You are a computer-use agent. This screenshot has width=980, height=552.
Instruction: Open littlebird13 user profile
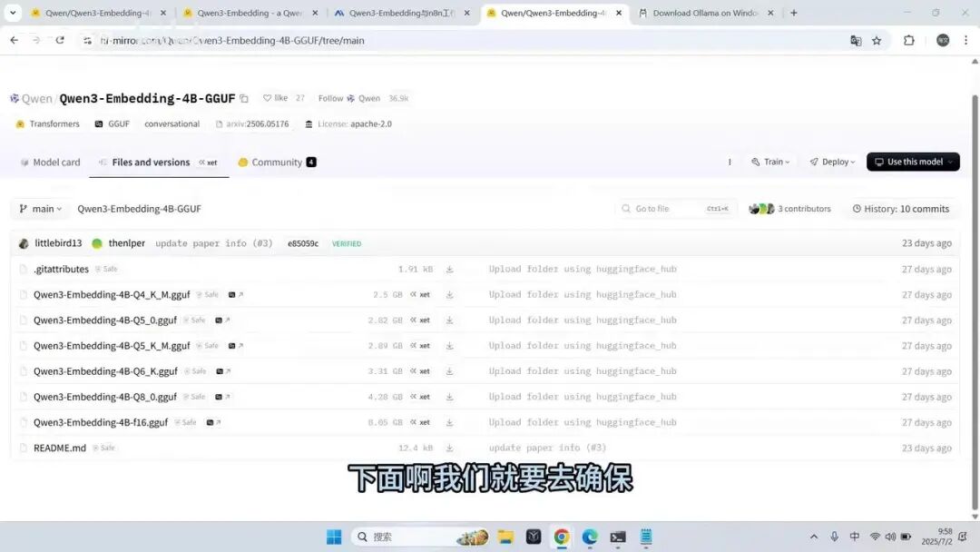[58, 243]
